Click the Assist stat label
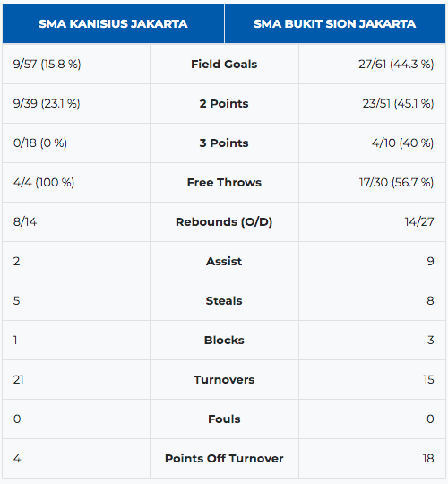This screenshot has height=484, width=448. (x=224, y=262)
